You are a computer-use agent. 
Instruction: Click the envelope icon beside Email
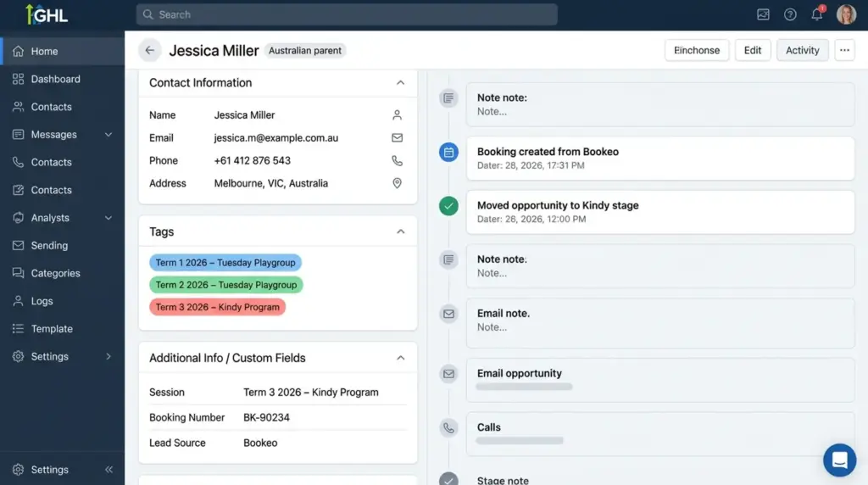[397, 138]
